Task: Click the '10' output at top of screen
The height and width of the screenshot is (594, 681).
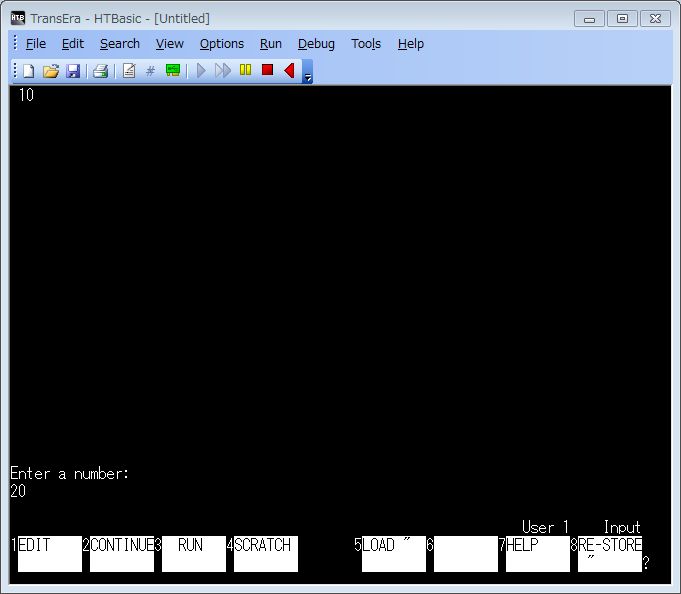Action: tap(26, 95)
